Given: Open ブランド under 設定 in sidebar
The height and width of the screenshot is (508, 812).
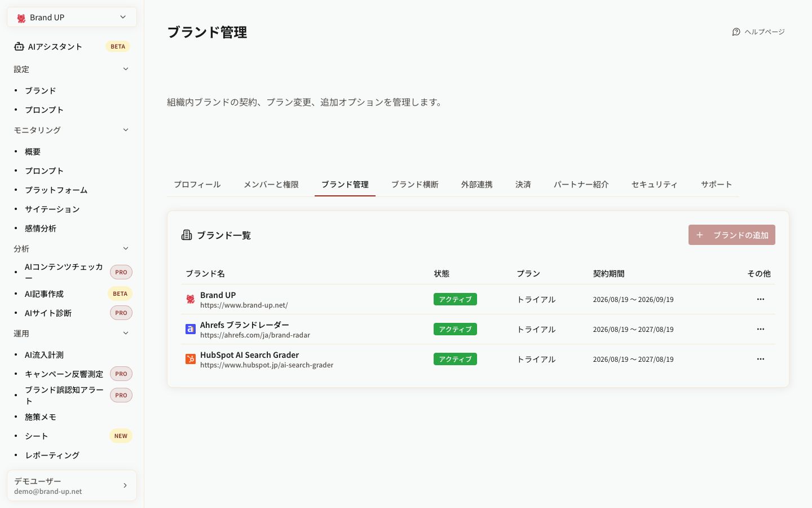Looking at the screenshot, I should (x=41, y=90).
